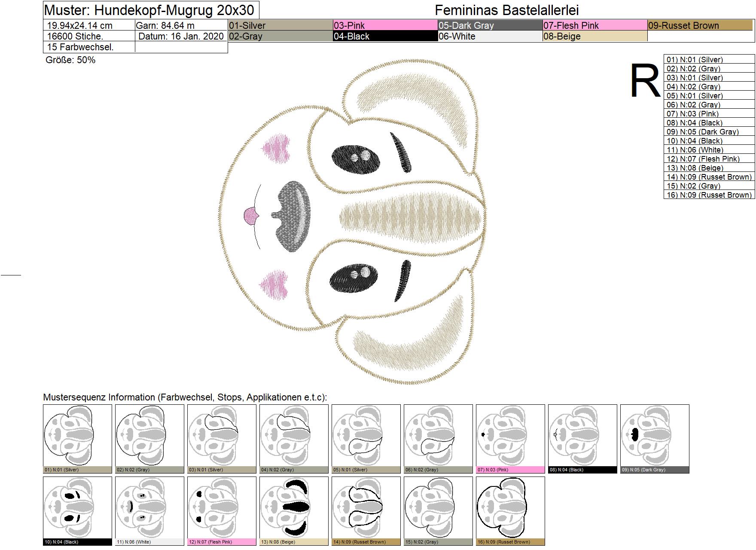Screen dimensions: 756x550
Task: Select the 07-Flesh Pink swatch
Action: 595,25
